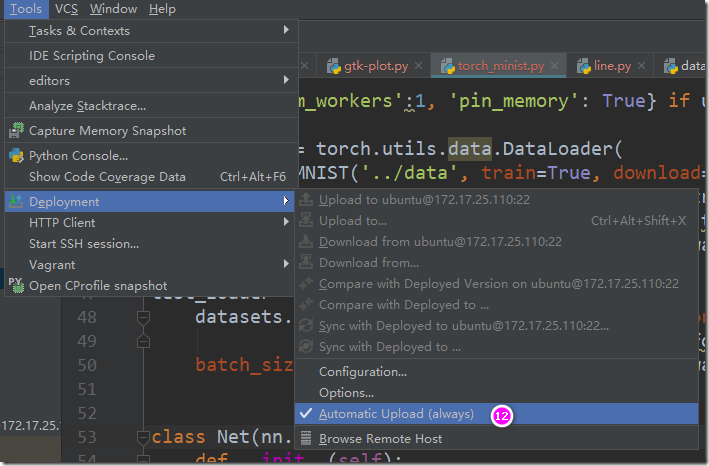Click Sync with Deployed to ... icon

pos(306,346)
